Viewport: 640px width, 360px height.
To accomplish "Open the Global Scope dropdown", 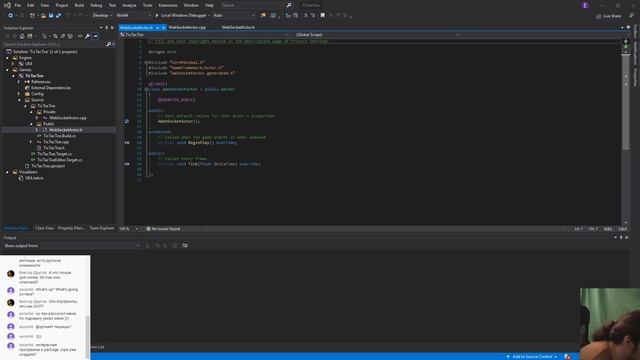I will point(377,35).
